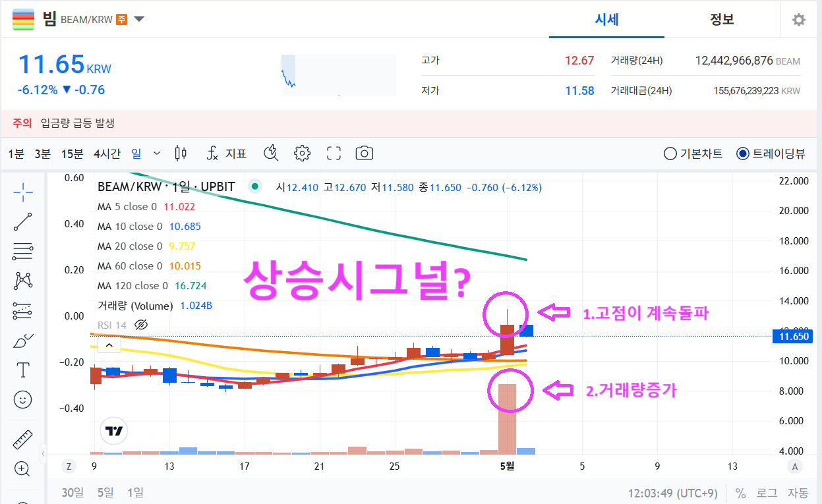Switch to the 시세 tab
This screenshot has width=822, height=504.
click(606, 20)
